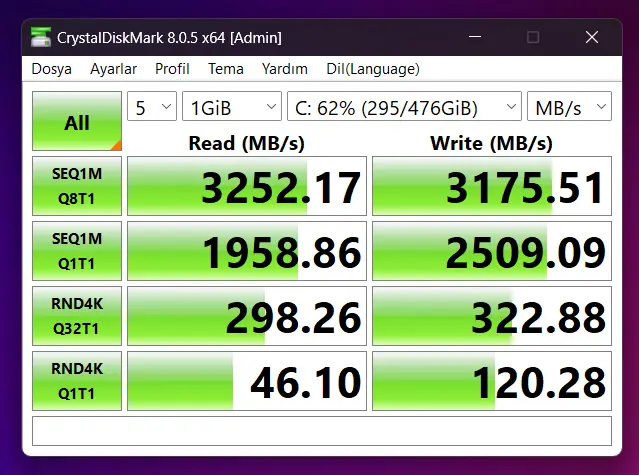Open the Profil menu

click(x=172, y=69)
